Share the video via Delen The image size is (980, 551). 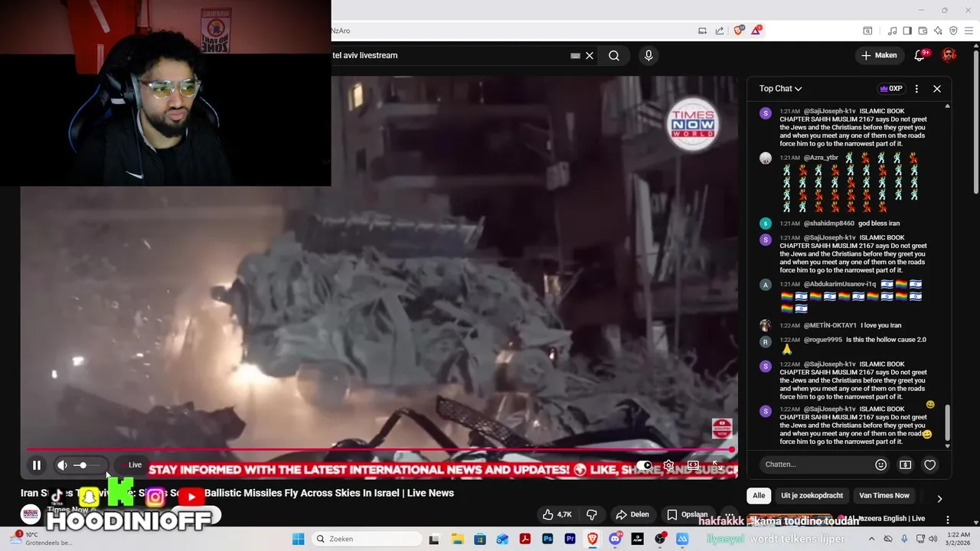pyautogui.click(x=632, y=514)
